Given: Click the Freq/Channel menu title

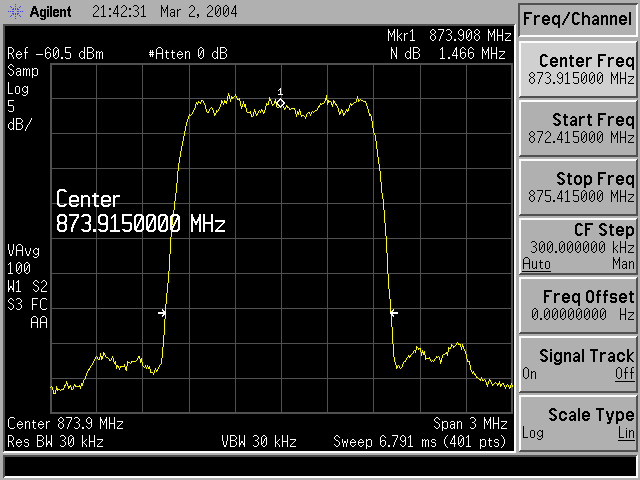Looking at the screenshot, I should coord(577,19).
